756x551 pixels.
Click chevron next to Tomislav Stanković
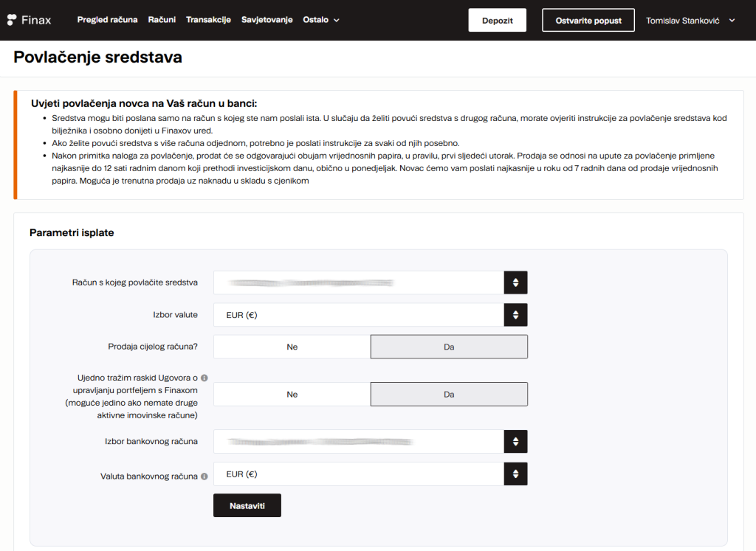click(732, 21)
